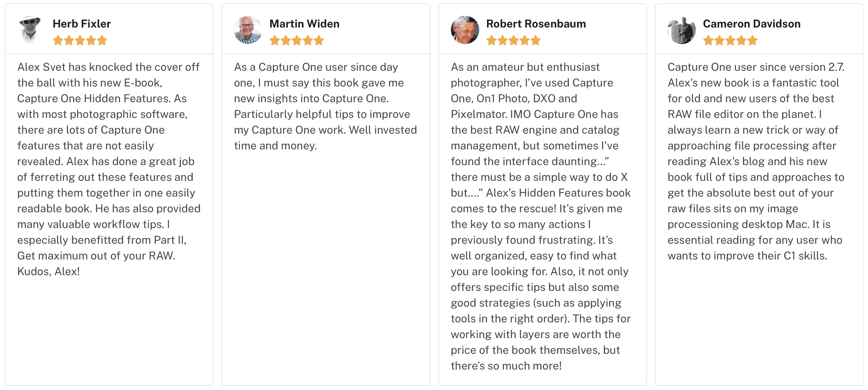The height and width of the screenshot is (390, 868).
Task: Open Robert Rosenbaum's avatar image
Action: 465,30
